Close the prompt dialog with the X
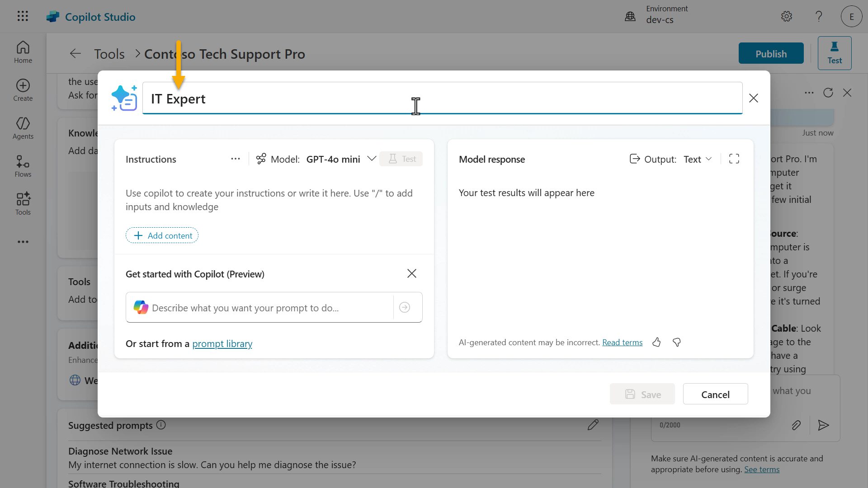Image resolution: width=868 pixels, height=488 pixels. click(x=754, y=98)
